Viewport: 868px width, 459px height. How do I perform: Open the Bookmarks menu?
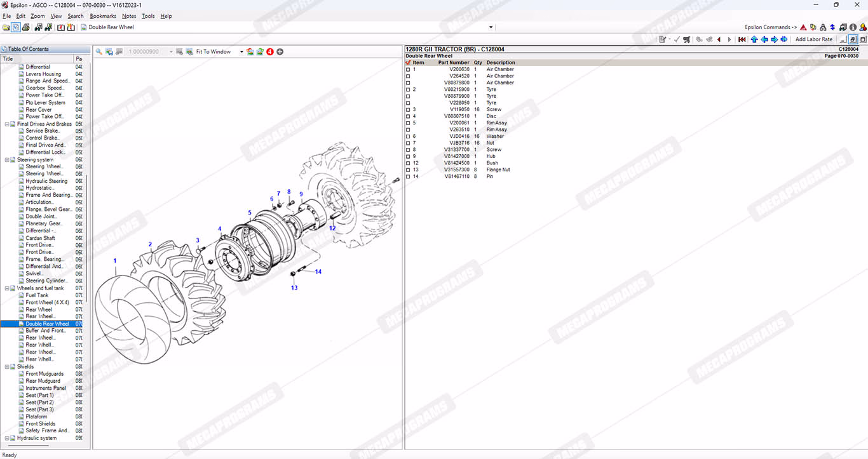click(x=102, y=16)
